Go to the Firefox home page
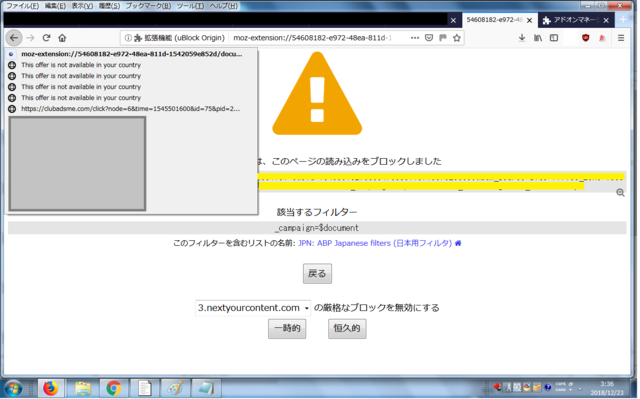This screenshot has height=399, width=640. click(x=62, y=38)
